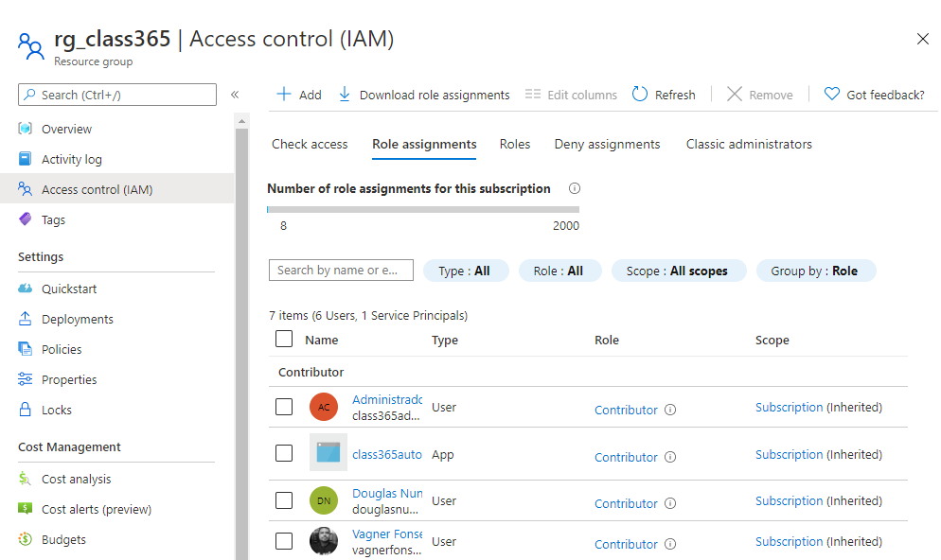Click the X icon beside Remove
Image resolution: width=941 pixels, height=560 pixels.
(735, 95)
